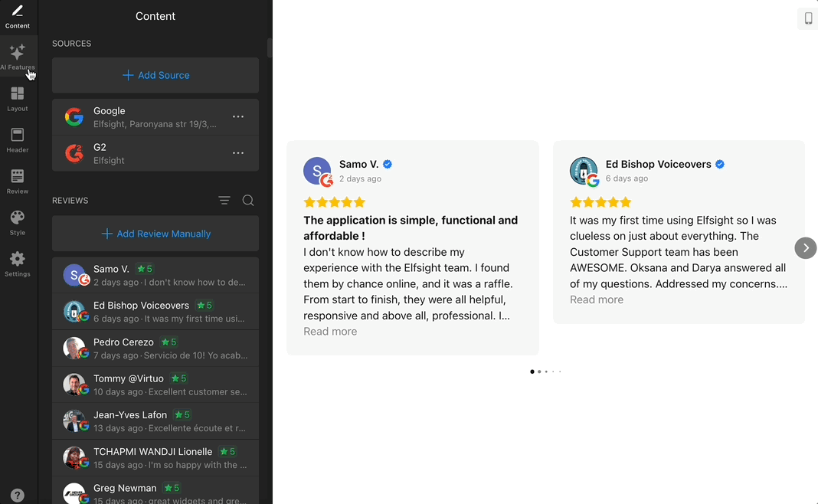Click Add Review Manually button
This screenshot has width=818, height=504.
(x=155, y=234)
